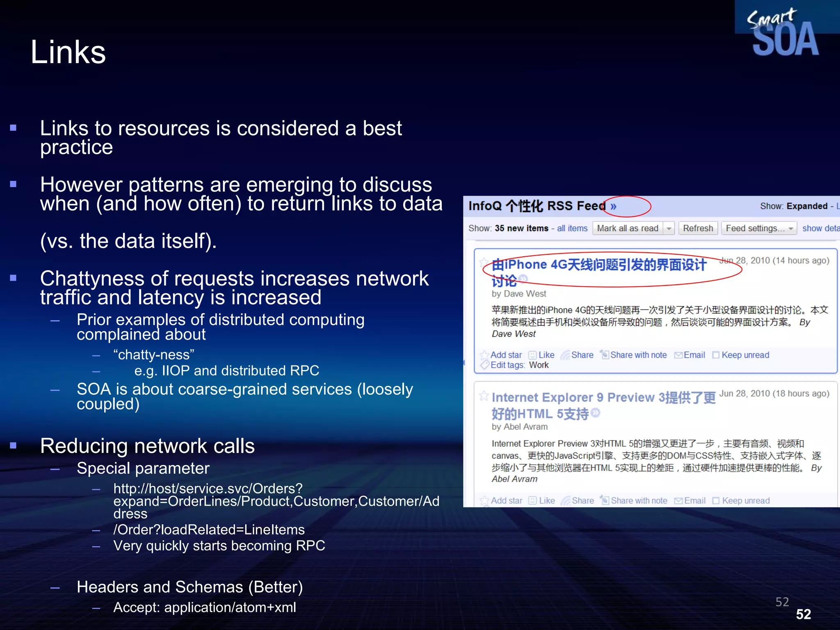Click the show details link
This screenshot has height=630, width=840.
(820, 228)
